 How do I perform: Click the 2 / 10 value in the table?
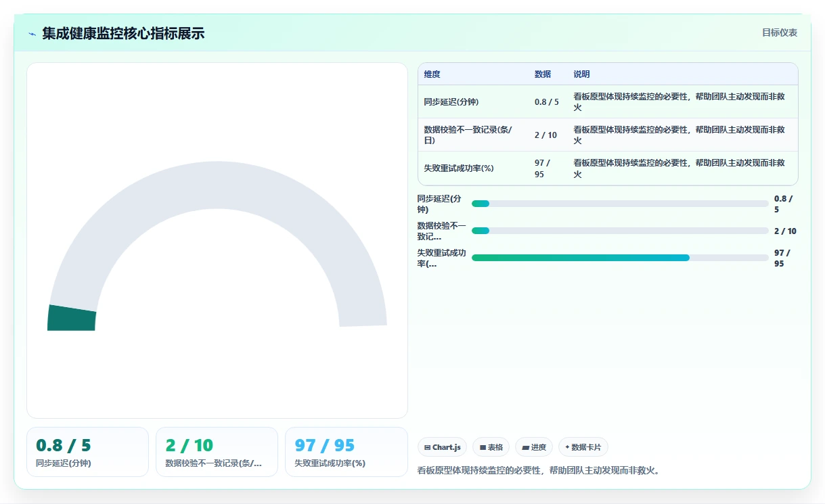(x=546, y=135)
